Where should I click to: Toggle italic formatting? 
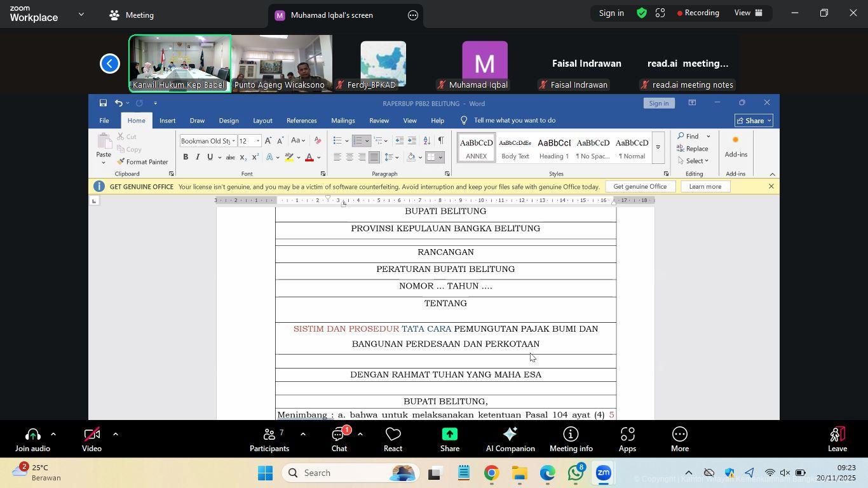197,157
